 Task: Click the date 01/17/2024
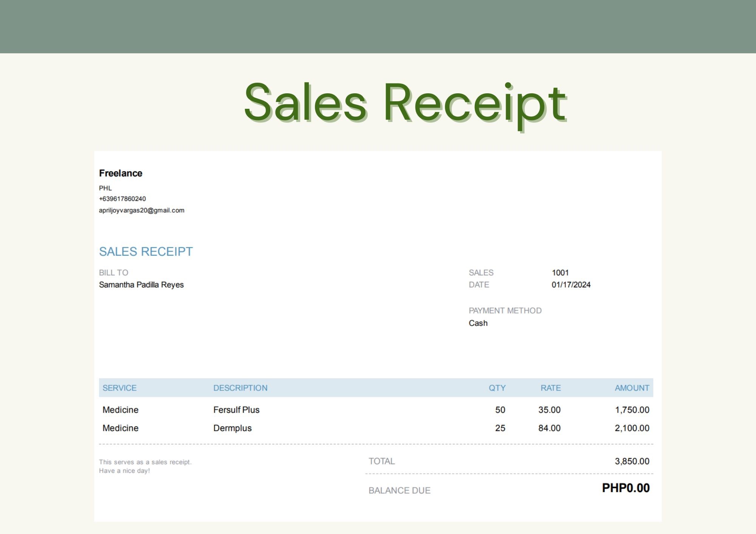point(571,285)
